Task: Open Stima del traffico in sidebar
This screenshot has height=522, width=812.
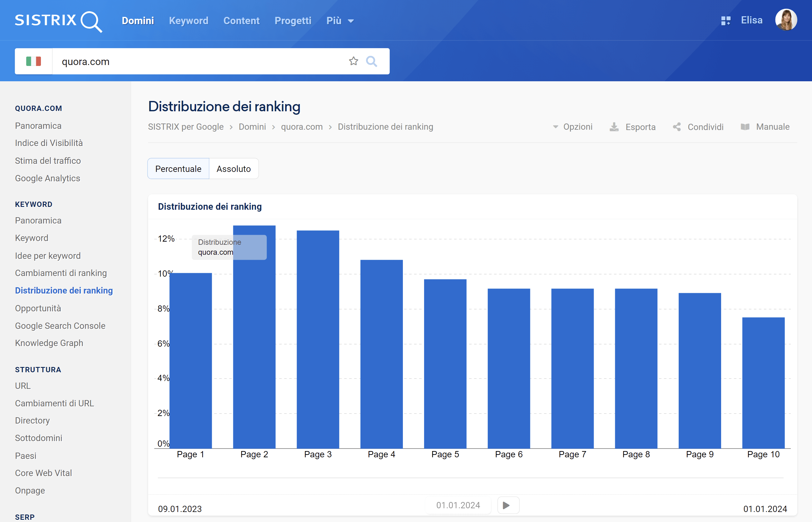Action: coord(48,161)
